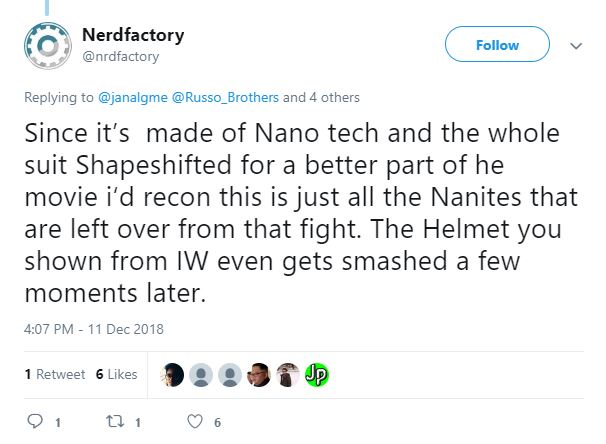The width and height of the screenshot is (606, 444).
Task: View the green JP liker avatar
Action: coord(317,374)
